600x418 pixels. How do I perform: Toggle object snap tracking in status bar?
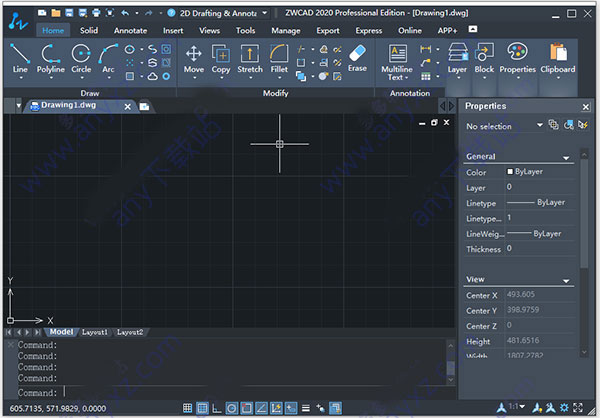(261, 408)
